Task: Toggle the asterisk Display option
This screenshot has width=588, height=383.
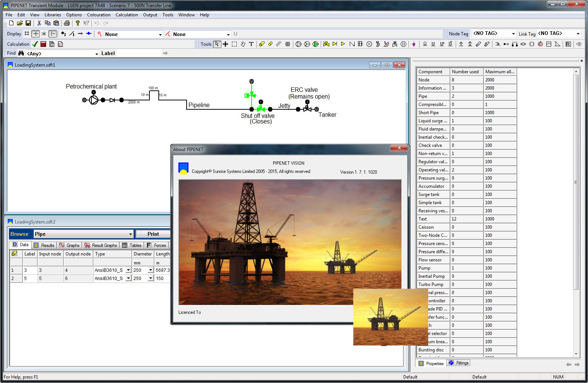Action: (44, 33)
